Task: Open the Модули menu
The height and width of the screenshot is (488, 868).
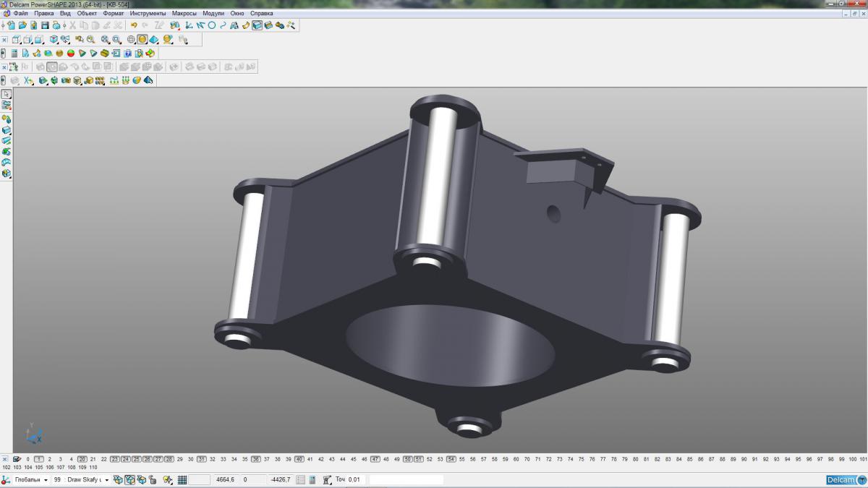Action: click(213, 13)
